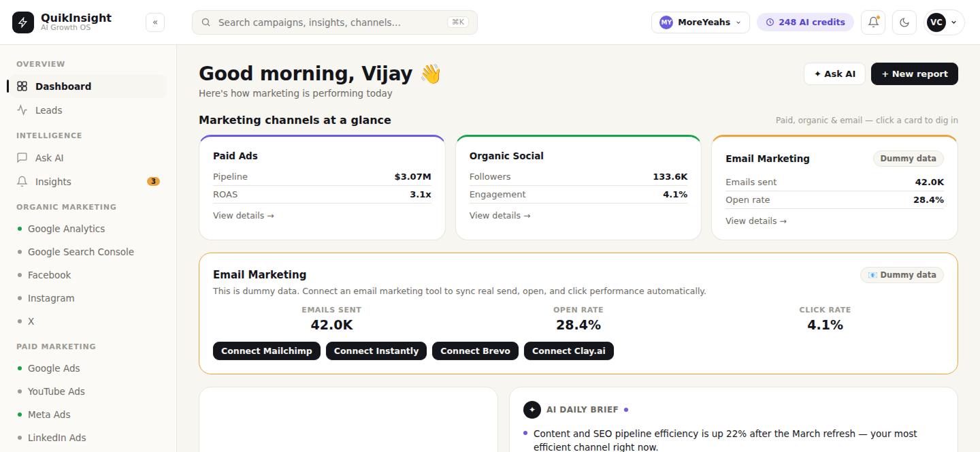This screenshot has height=452, width=980.
Task: Toggle dark mode with the moon icon
Action: coord(904,22)
